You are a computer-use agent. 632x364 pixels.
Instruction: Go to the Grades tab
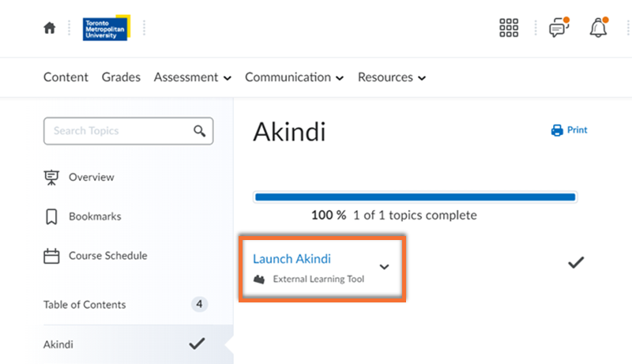pyautogui.click(x=121, y=77)
